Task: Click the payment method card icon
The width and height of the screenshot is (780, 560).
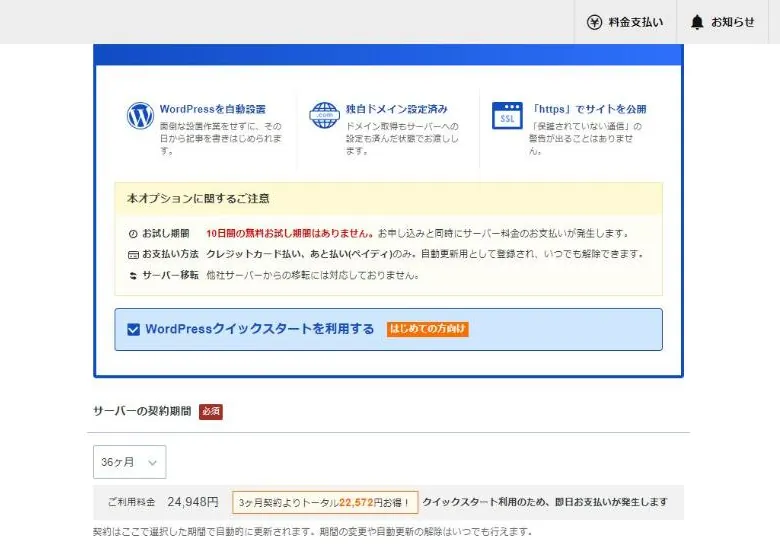Action: (x=133, y=255)
